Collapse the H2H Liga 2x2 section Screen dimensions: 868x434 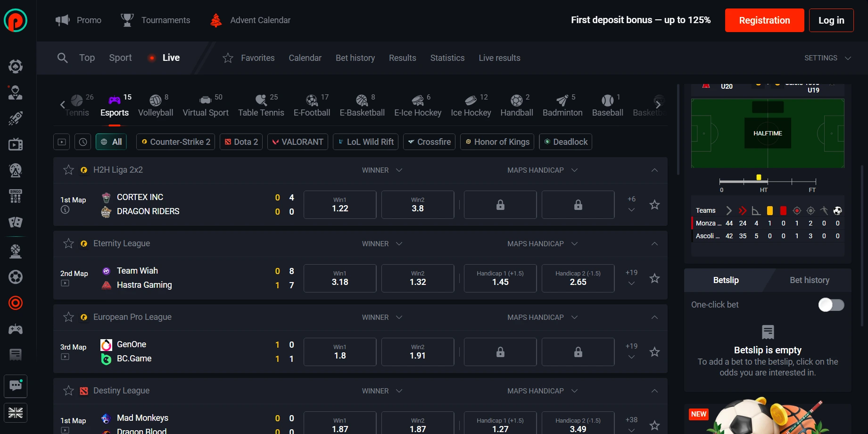(x=654, y=170)
